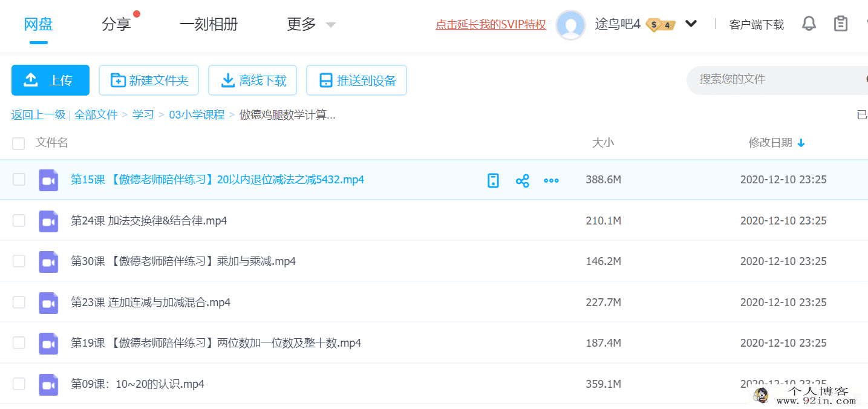
Task: Share the 第15课 file icon
Action: [523, 180]
